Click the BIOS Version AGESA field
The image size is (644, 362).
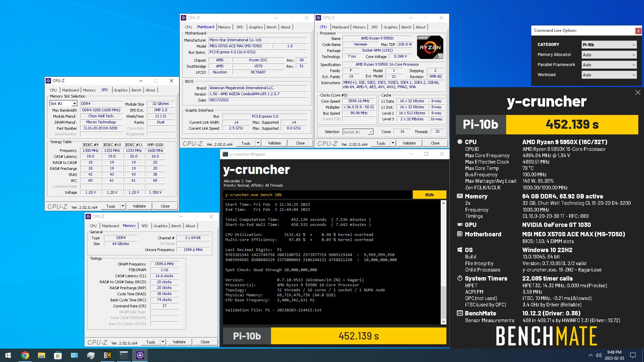click(258, 94)
